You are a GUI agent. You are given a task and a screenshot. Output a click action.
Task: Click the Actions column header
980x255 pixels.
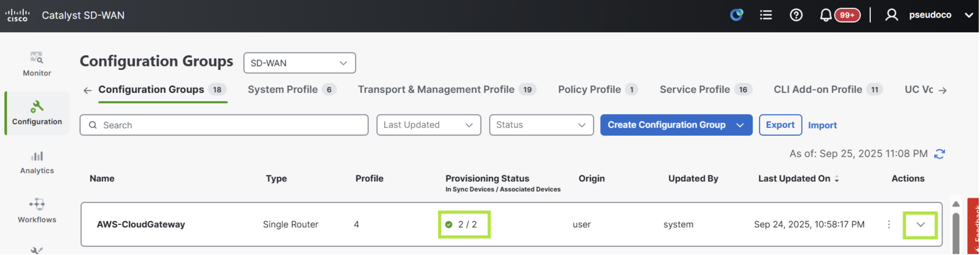(908, 179)
